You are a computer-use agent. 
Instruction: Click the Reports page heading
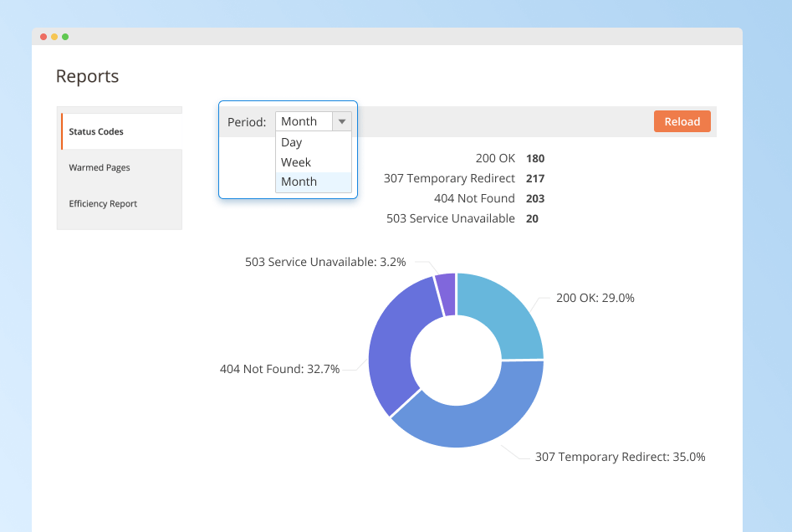click(87, 76)
